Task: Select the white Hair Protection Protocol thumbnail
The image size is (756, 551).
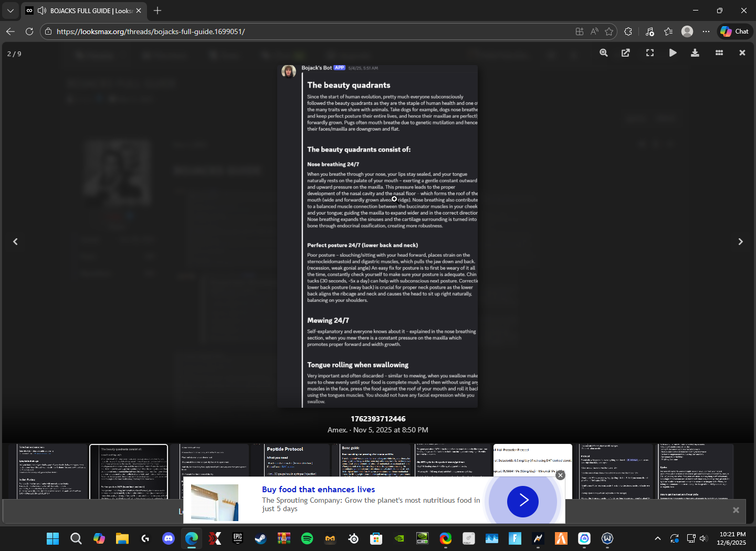Action: 533,461
